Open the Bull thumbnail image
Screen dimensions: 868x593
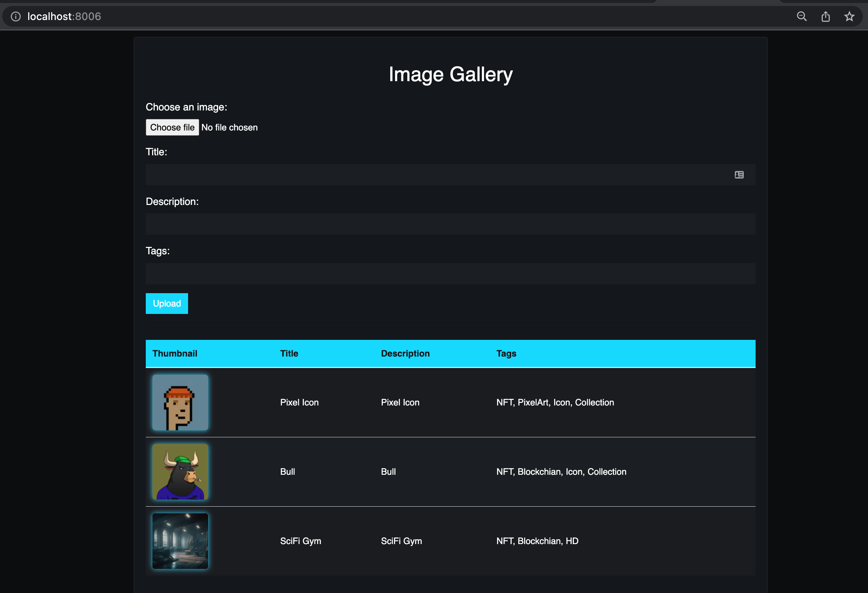click(x=180, y=472)
